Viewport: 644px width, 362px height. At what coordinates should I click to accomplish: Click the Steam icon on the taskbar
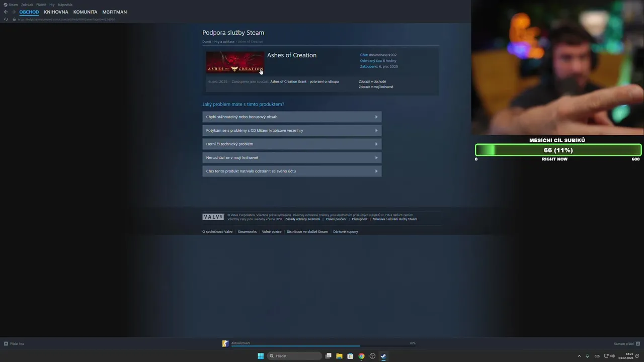[x=383, y=356]
